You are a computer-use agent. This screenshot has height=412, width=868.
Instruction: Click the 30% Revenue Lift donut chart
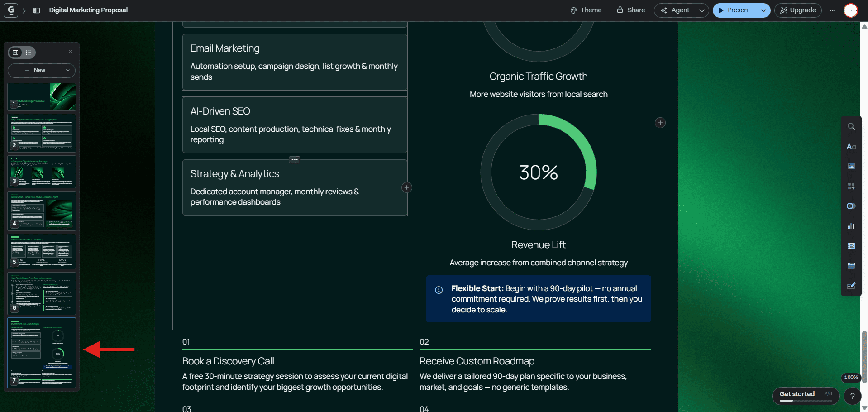(x=539, y=172)
